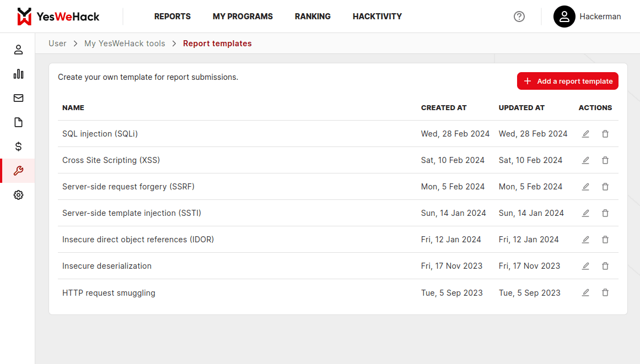Open the document file sidebar icon

point(18,122)
